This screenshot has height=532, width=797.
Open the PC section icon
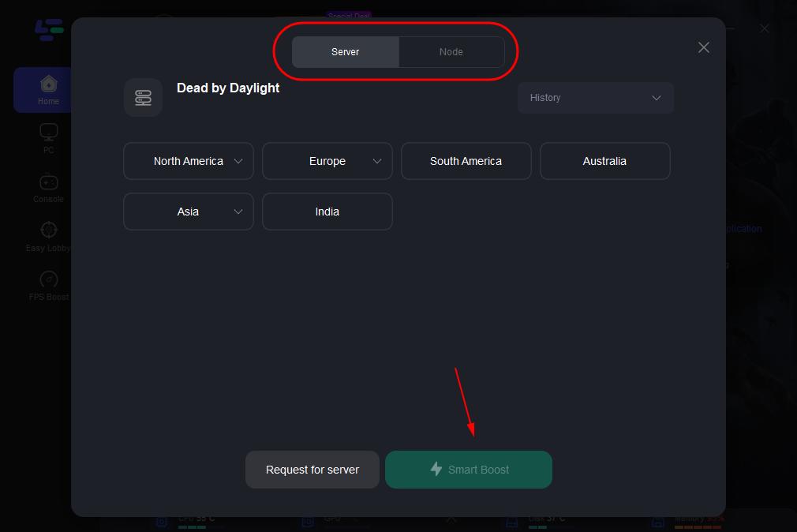[48, 132]
